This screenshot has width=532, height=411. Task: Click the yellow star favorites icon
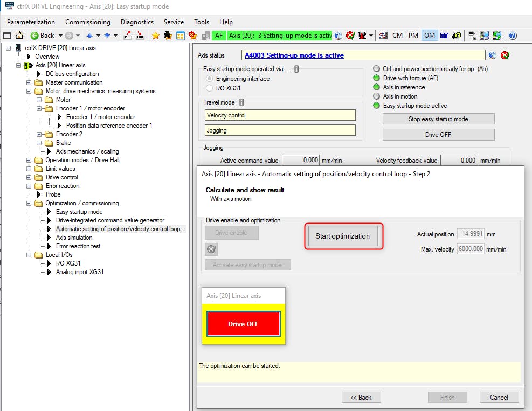[x=156, y=35]
